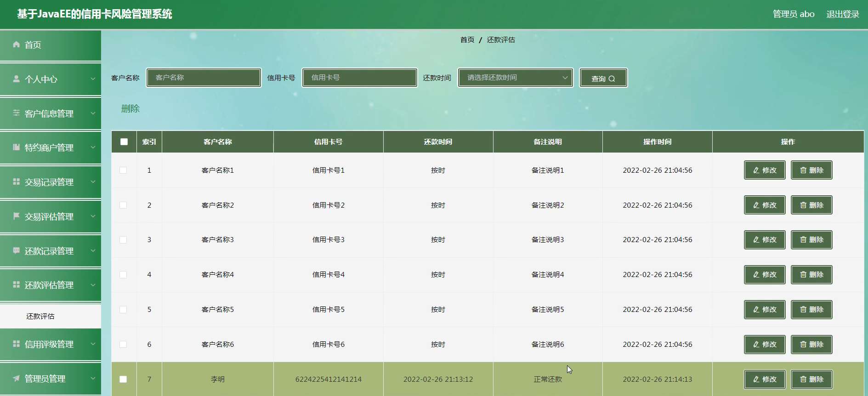The image size is (868, 396).
Task: Click the grid icon beside 还款评估管理
Action: 17,284
